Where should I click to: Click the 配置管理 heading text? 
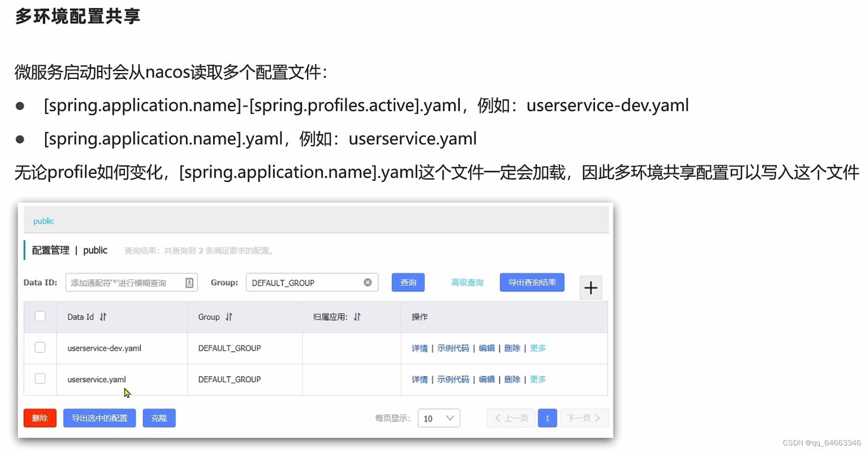(x=51, y=250)
